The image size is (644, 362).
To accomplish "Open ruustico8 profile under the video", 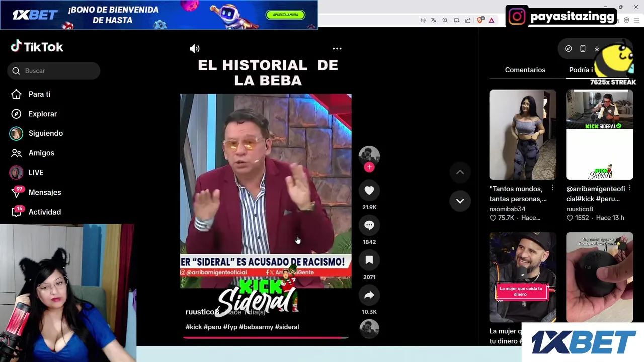I will 202,312.
